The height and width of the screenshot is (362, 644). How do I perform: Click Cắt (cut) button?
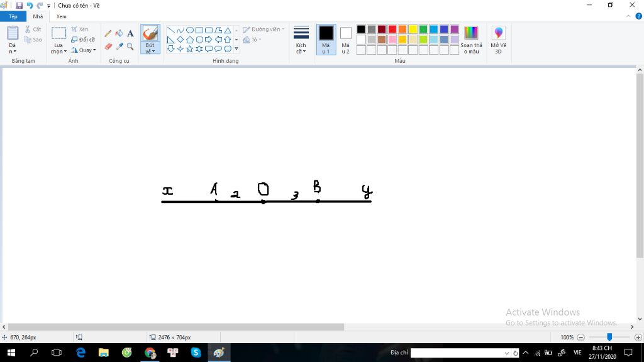[x=33, y=29]
